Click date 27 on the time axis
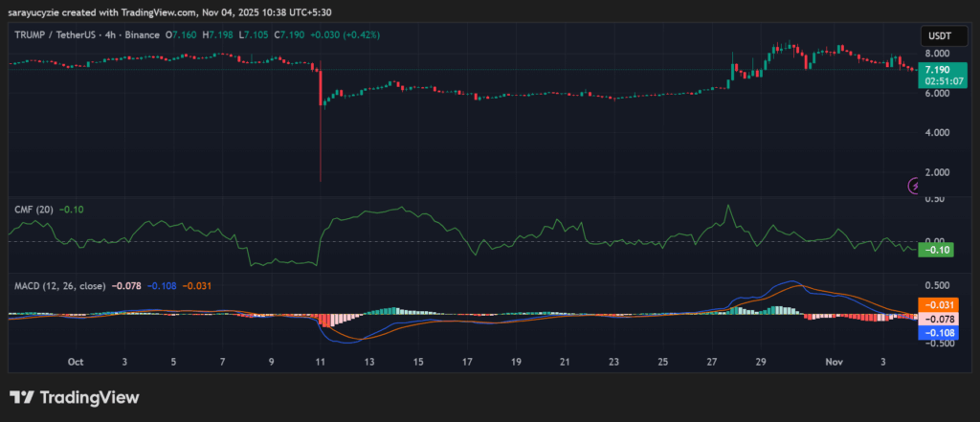The width and height of the screenshot is (980, 422). [711, 363]
